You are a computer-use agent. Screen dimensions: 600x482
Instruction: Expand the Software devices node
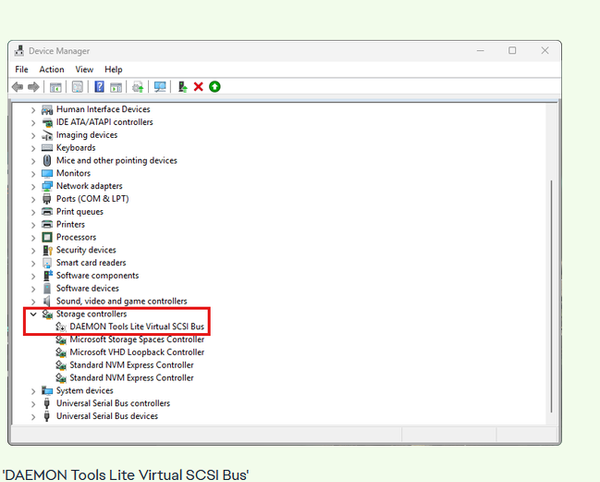tap(33, 289)
